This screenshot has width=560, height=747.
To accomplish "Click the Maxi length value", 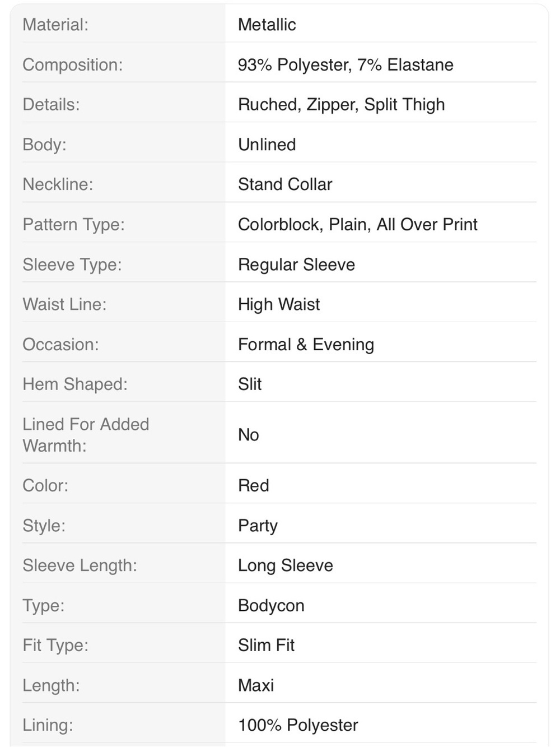I will pyautogui.click(x=256, y=685).
